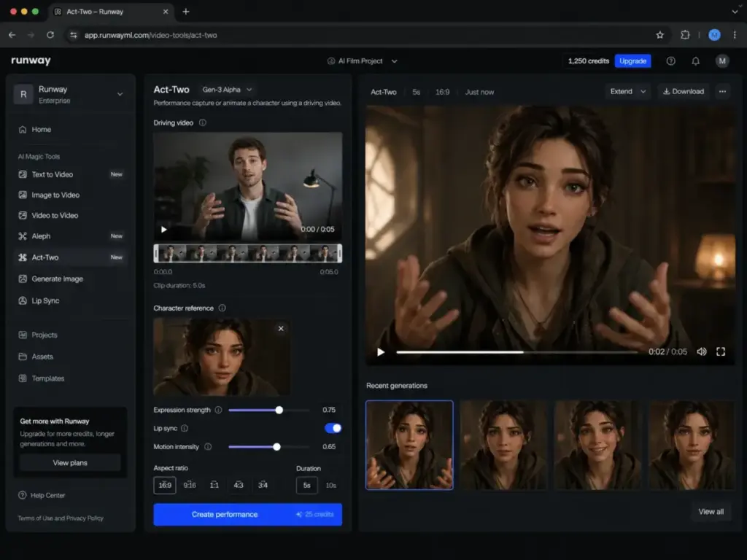The height and width of the screenshot is (560, 747).
Task: Reload the browser page
Action: [50, 35]
